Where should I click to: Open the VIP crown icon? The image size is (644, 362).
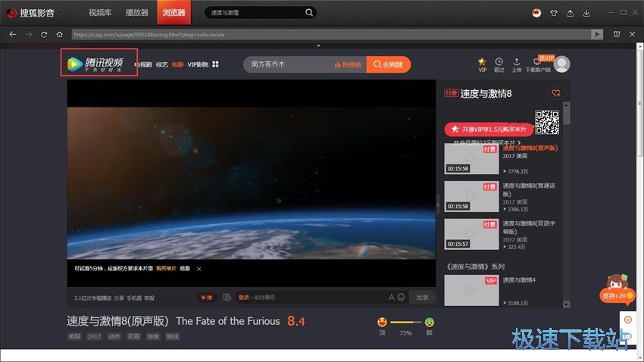482,64
